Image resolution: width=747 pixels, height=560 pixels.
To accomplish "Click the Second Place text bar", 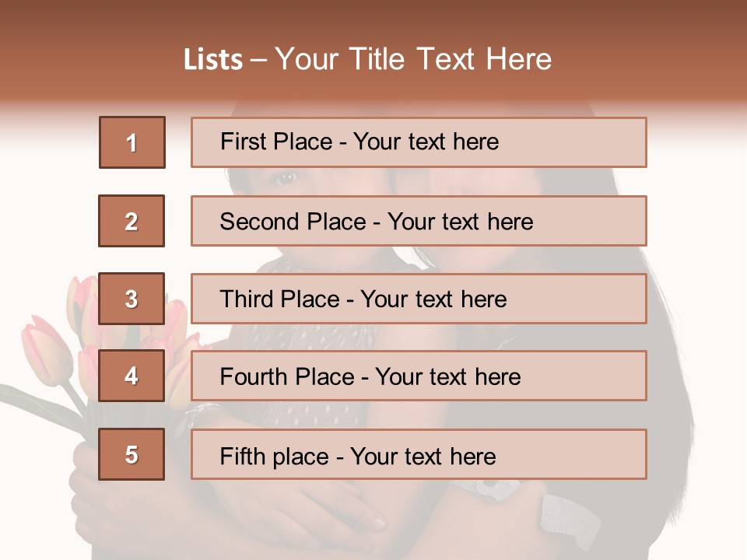I will tap(419, 221).
